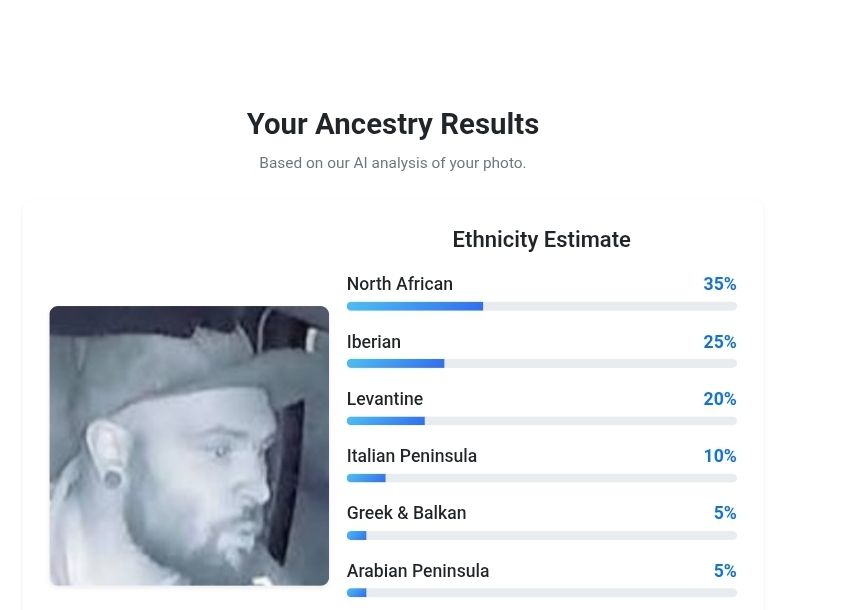The image size is (841, 610).
Task: Click the Your Ancestry Results title
Action: click(x=393, y=124)
